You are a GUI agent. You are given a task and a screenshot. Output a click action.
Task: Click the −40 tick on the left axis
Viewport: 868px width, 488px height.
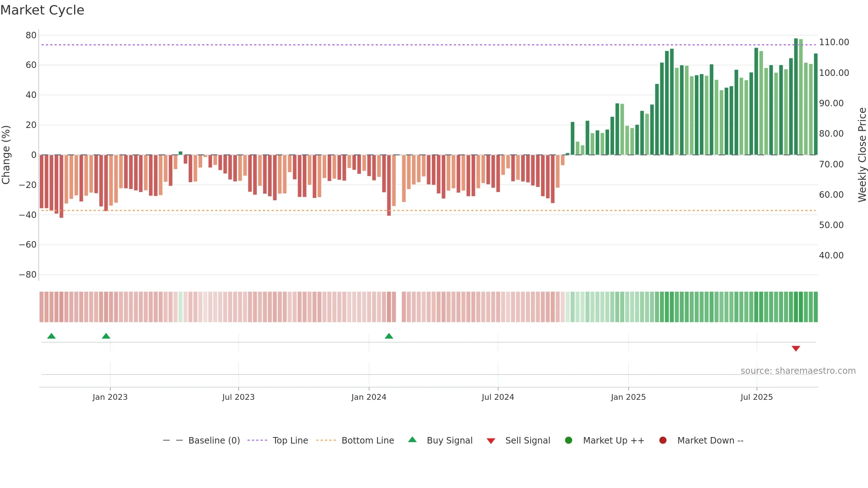[28, 215]
